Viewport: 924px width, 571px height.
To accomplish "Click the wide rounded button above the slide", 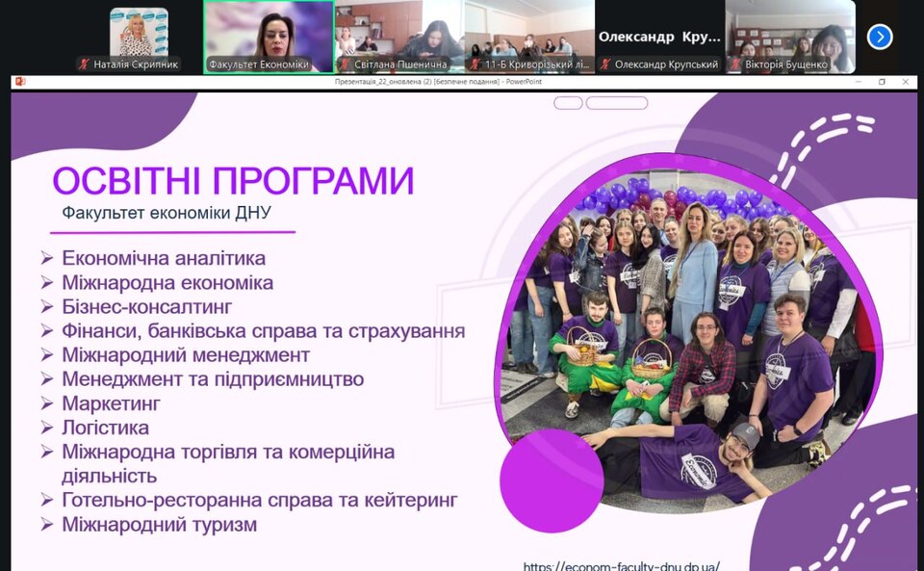I will point(616,103).
